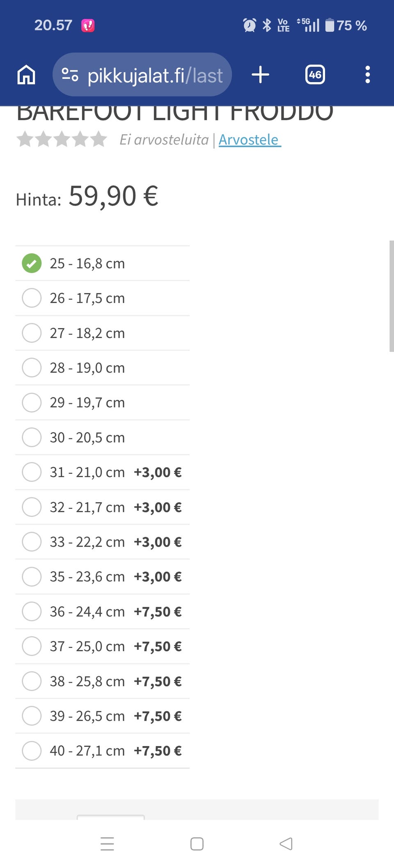
Task: Tap the browser home icon
Action: click(26, 75)
